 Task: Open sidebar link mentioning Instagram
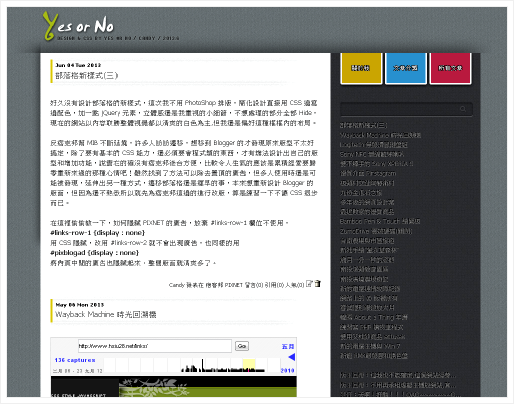(368, 173)
